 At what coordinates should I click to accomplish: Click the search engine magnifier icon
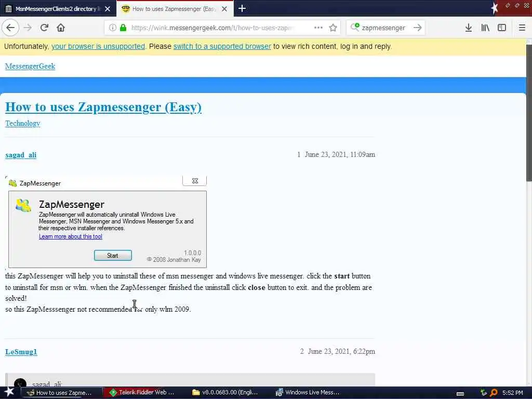point(355,27)
